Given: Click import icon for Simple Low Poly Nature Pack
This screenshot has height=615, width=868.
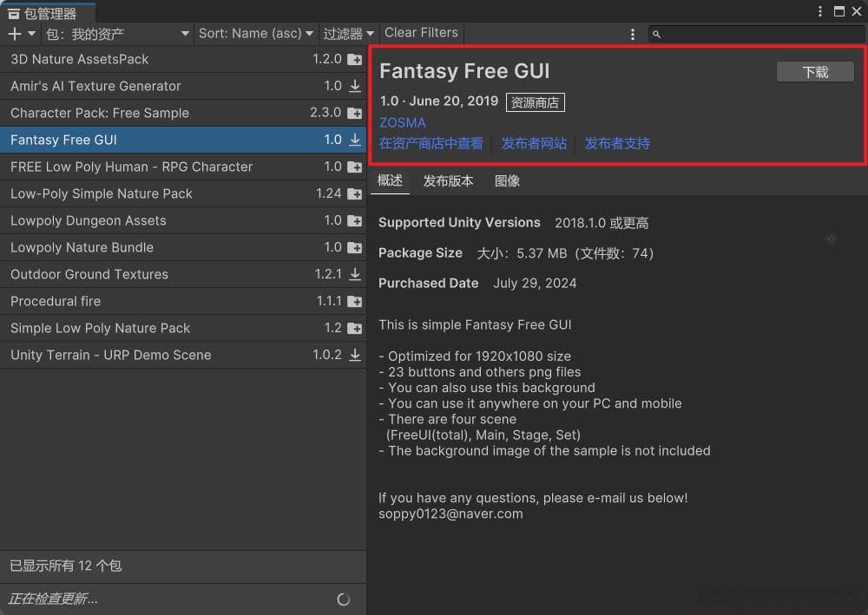Looking at the screenshot, I should [354, 329].
